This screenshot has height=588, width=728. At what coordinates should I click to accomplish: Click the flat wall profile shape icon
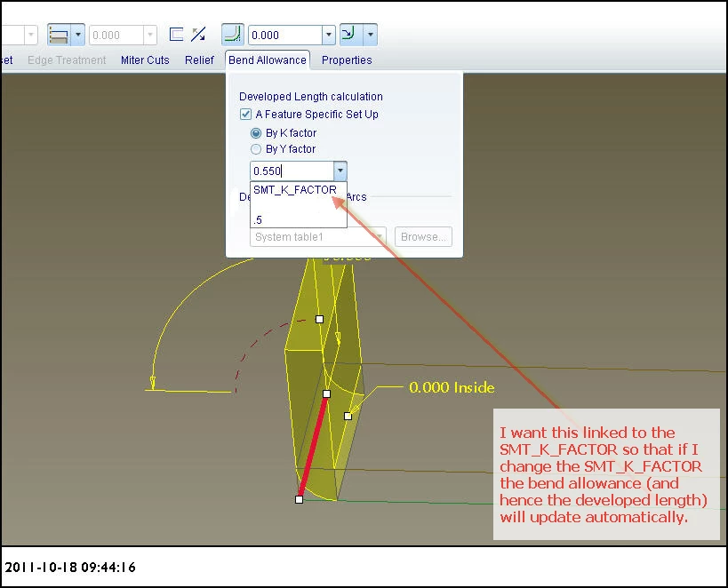[176, 35]
